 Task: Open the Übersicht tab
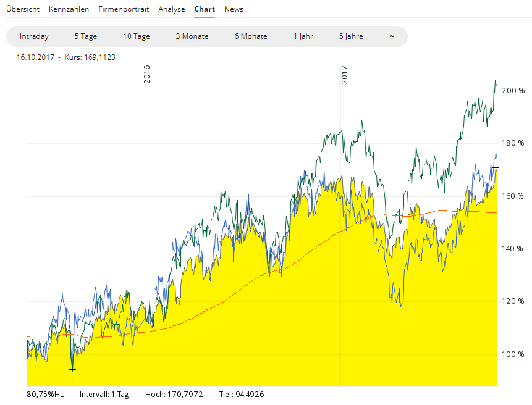(x=23, y=9)
